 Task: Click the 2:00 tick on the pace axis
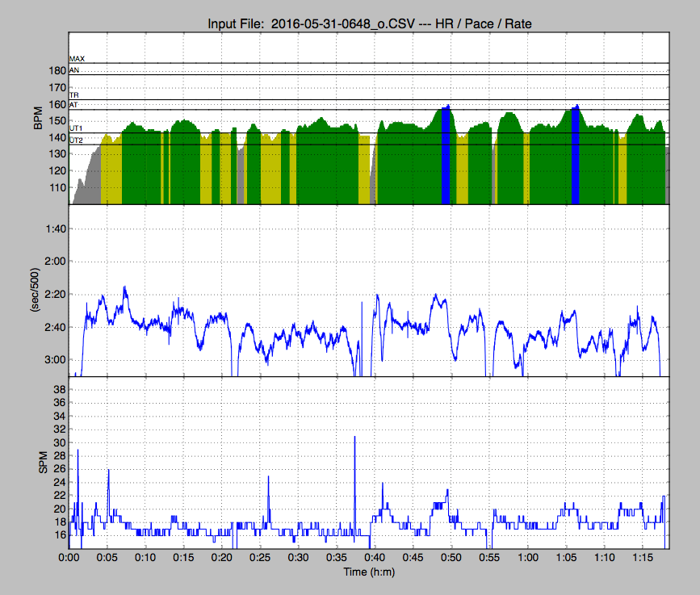(x=56, y=262)
